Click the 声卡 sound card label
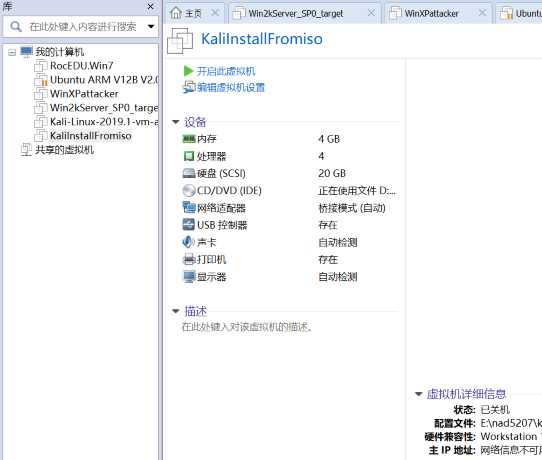The width and height of the screenshot is (542, 460). click(207, 242)
